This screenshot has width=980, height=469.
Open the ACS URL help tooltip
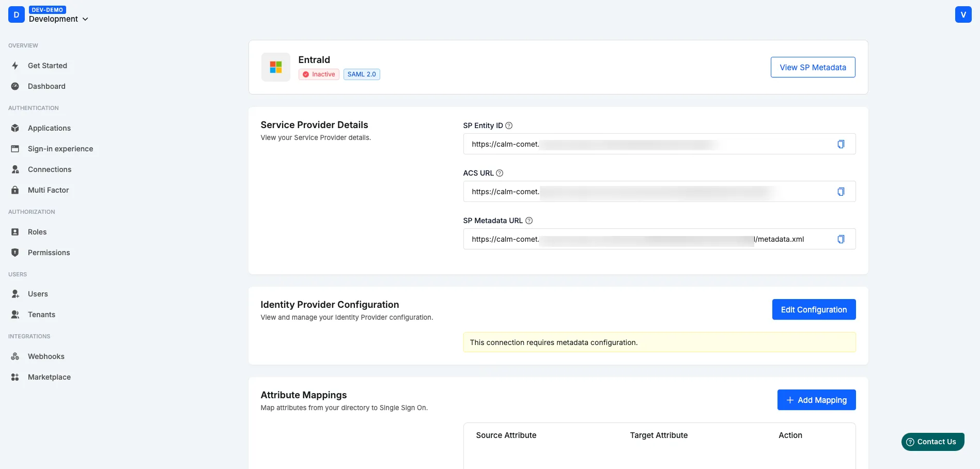click(x=500, y=173)
